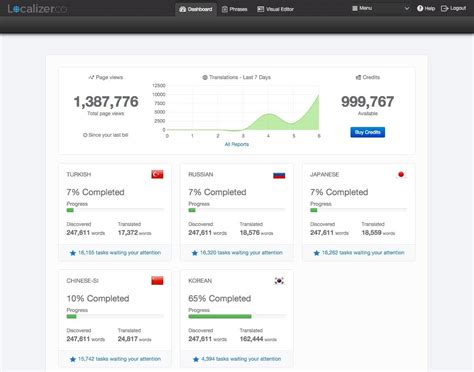Click the Help question mark icon
The width and height of the screenshot is (474, 372).
[x=420, y=8]
